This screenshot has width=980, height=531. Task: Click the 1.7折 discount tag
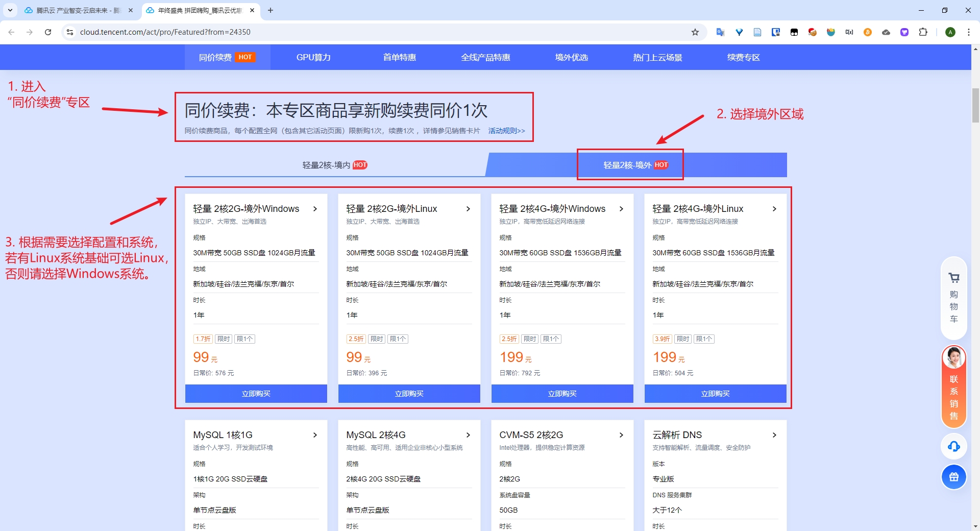pyautogui.click(x=203, y=339)
